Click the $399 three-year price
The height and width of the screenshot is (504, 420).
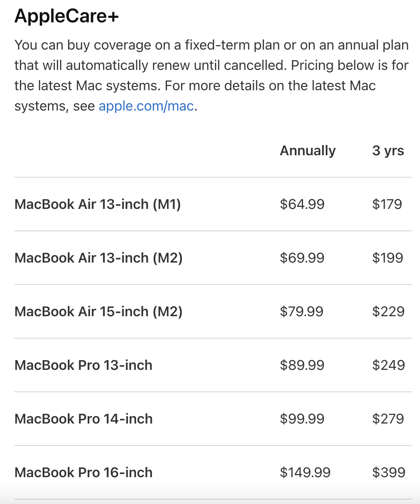[x=389, y=472]
